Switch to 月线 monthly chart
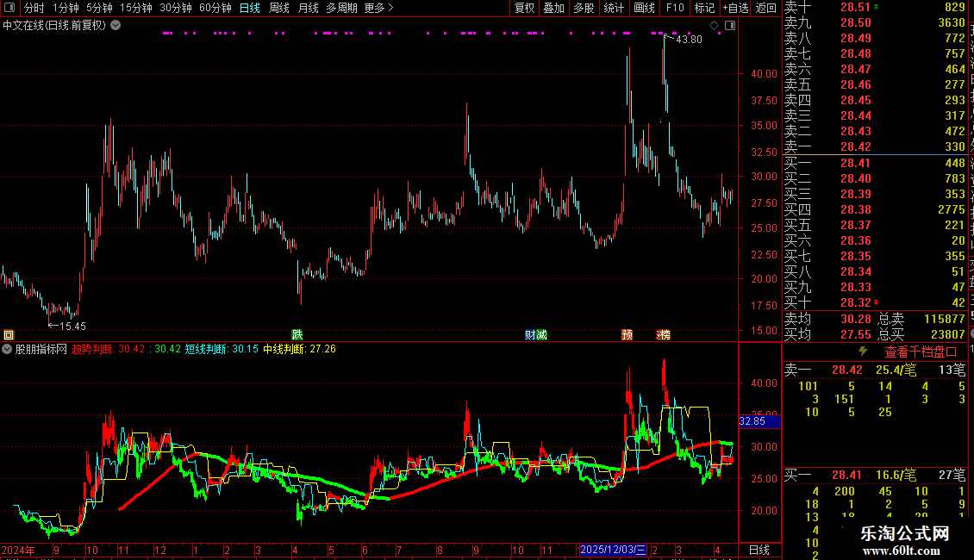 (308, 8)
